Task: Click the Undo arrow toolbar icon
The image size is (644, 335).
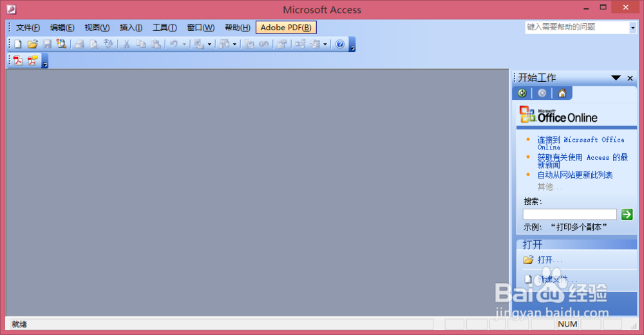Action: [174, 44]
